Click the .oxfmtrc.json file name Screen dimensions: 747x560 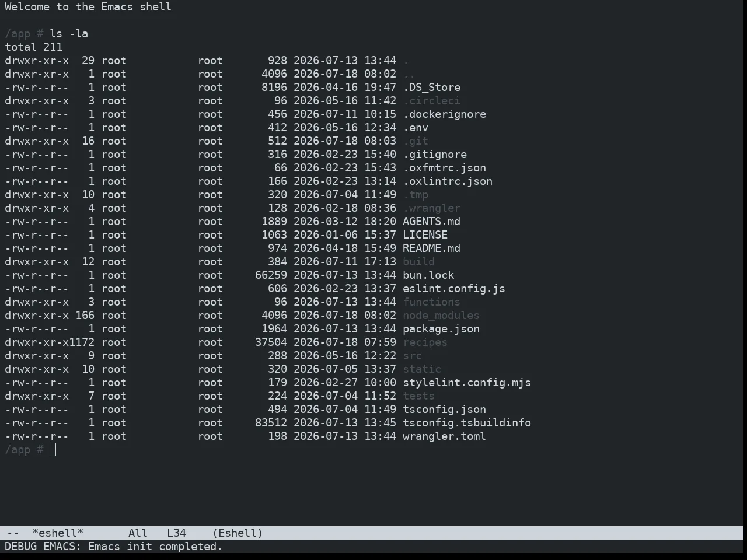(444, 168)
